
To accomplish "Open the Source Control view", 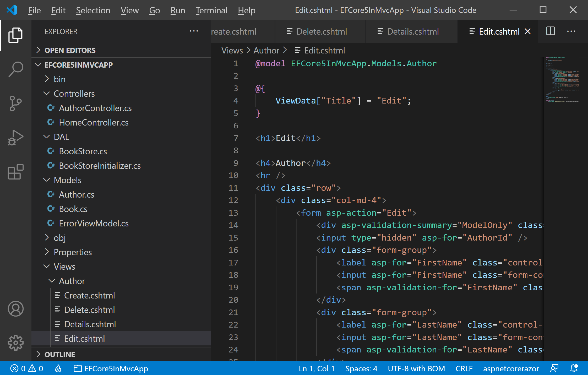I will coord(16,103).
